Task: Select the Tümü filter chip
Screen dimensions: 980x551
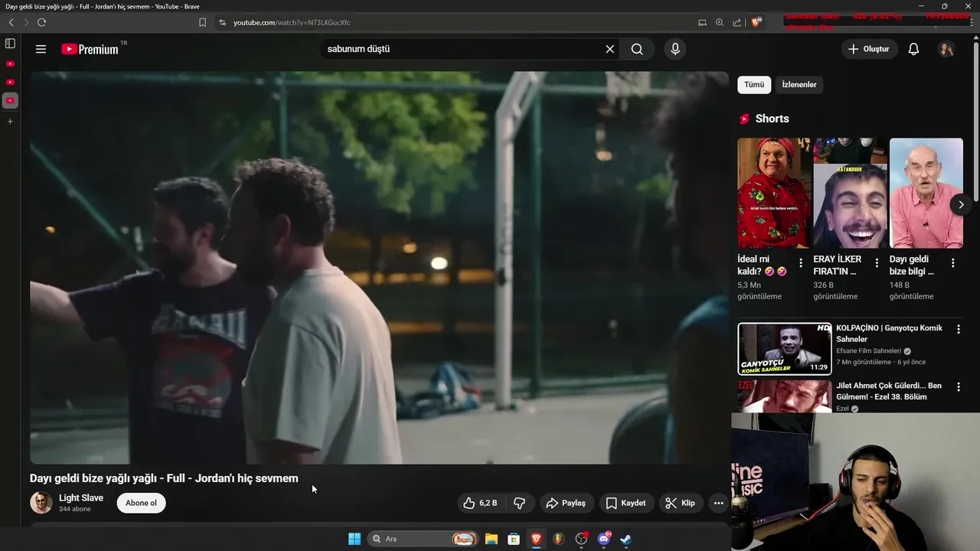Action: click(x=754, y=84)
